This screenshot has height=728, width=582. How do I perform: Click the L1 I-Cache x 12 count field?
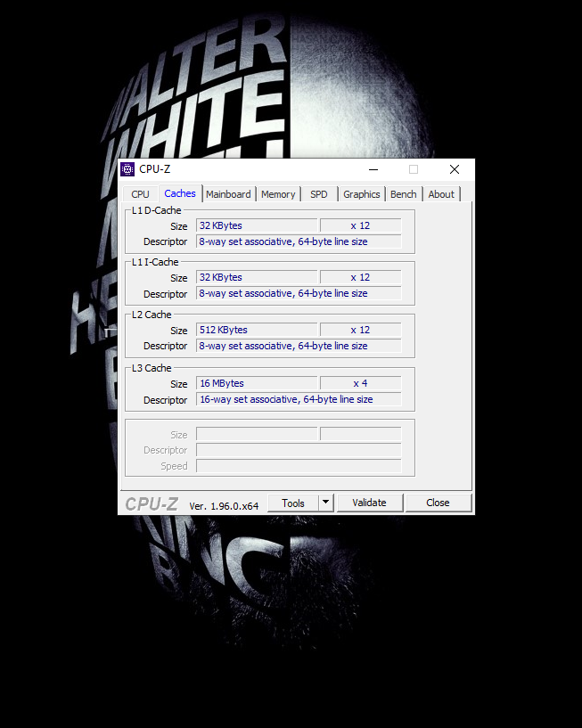(360, 277)
